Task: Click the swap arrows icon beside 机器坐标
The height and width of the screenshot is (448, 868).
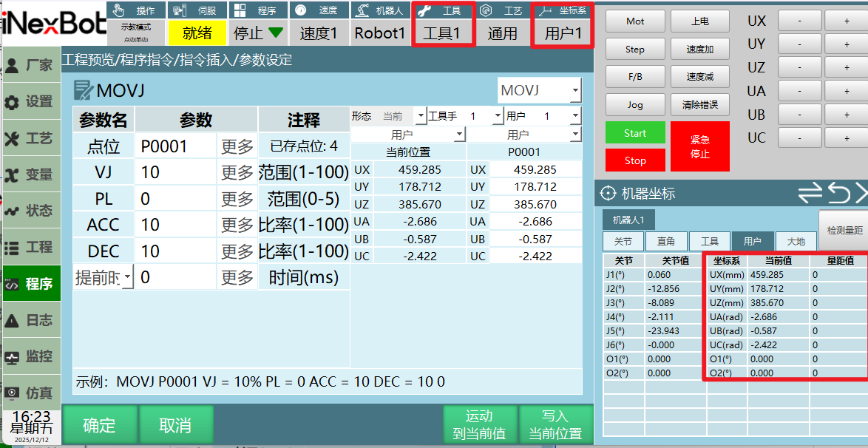Action: [811, 193]
